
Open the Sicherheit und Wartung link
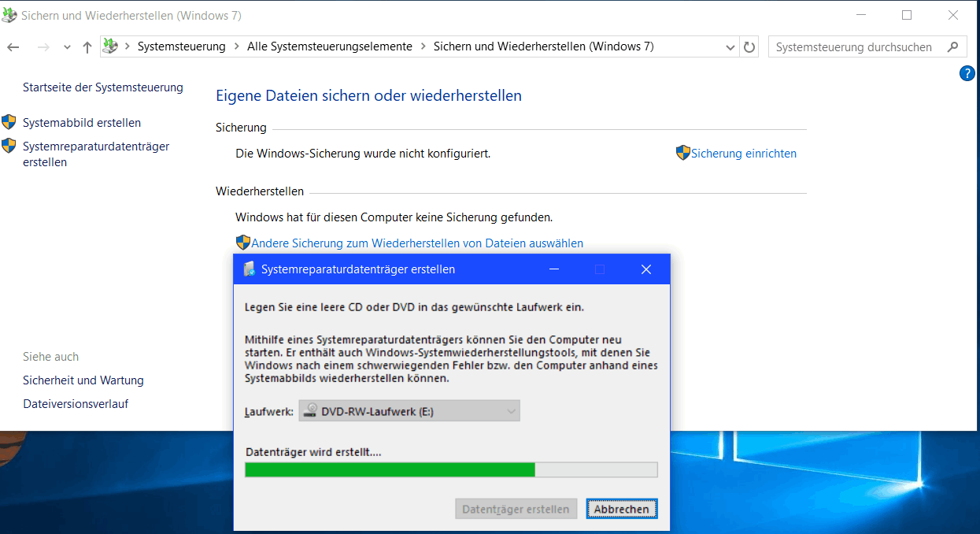(83, 380)
